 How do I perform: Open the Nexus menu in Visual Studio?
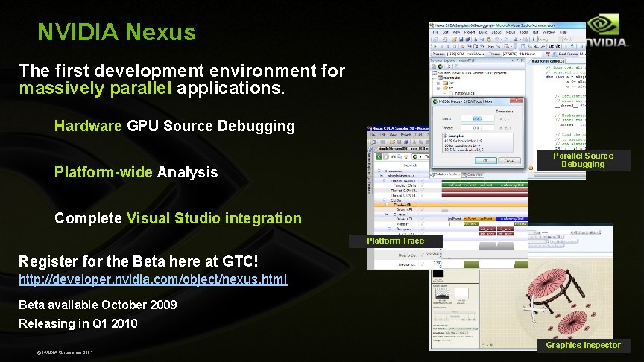(511, 32)
